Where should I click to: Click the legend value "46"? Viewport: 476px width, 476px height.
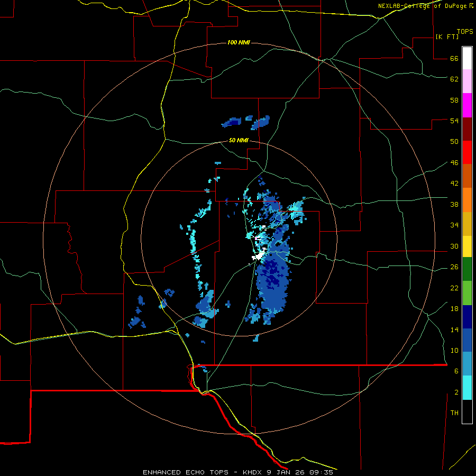[454, 163]
